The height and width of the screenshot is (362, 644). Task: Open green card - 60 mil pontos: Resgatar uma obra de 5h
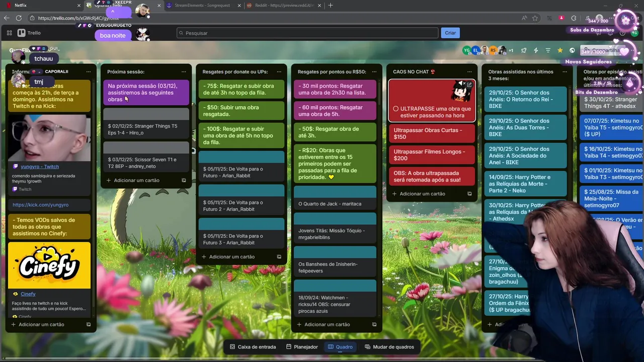[x=335, y=111]
